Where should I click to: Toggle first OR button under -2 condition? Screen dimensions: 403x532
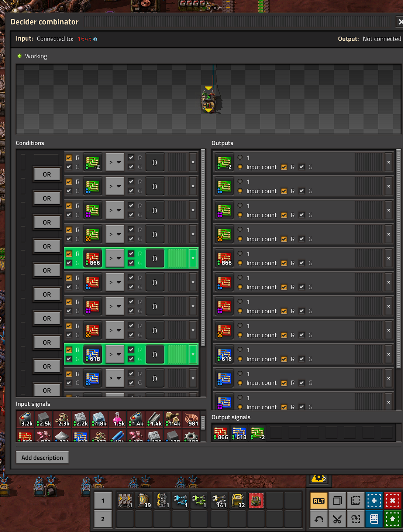[x=47, y=174]
